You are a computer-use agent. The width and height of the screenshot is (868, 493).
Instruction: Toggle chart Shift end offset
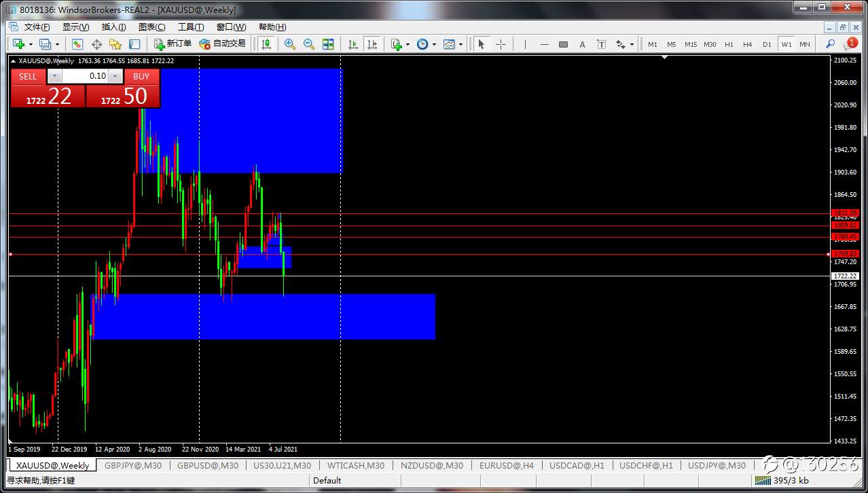(x=372, y=44)
